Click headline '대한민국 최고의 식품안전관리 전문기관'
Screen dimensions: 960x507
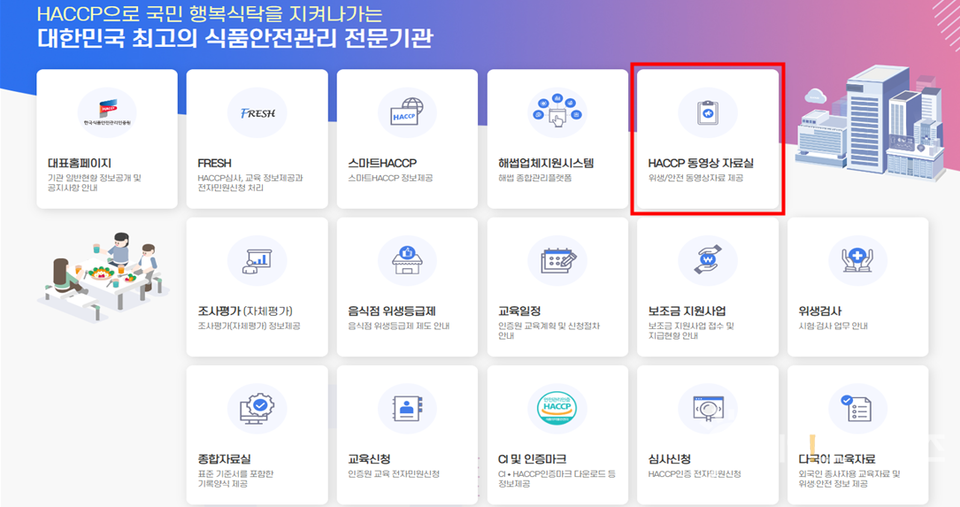pos(235,38)
